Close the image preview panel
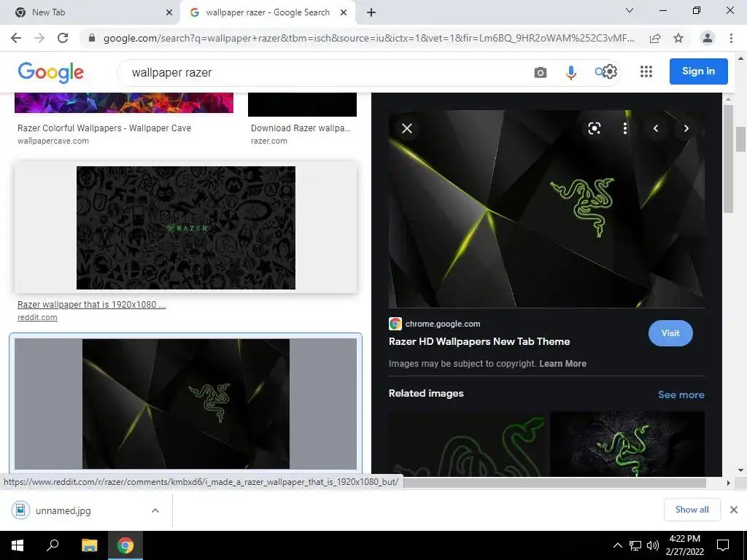747x560 pixels. (407, 128)
